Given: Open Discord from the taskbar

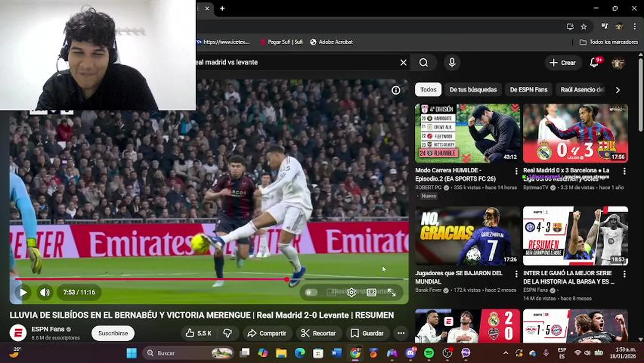Looking at the screenshot, I should click(x=411, y=353).
